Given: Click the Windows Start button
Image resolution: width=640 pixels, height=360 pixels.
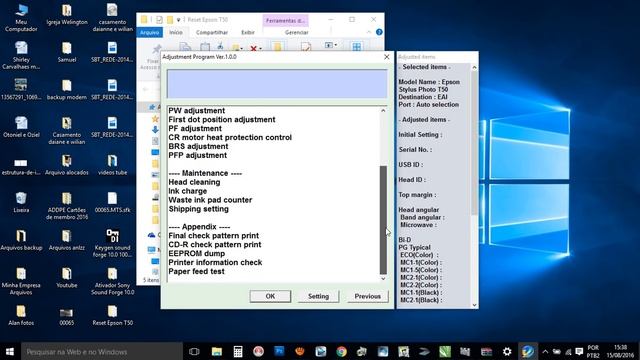Looking at the screenshot, I should (10, 351).
